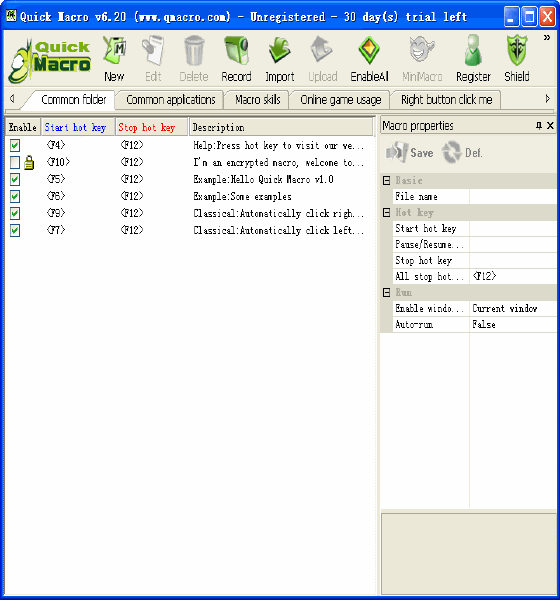The height and width of the screenshot is (600, 560).
Task: Click the Stop hot key value field
Action: tap(513, 261)
